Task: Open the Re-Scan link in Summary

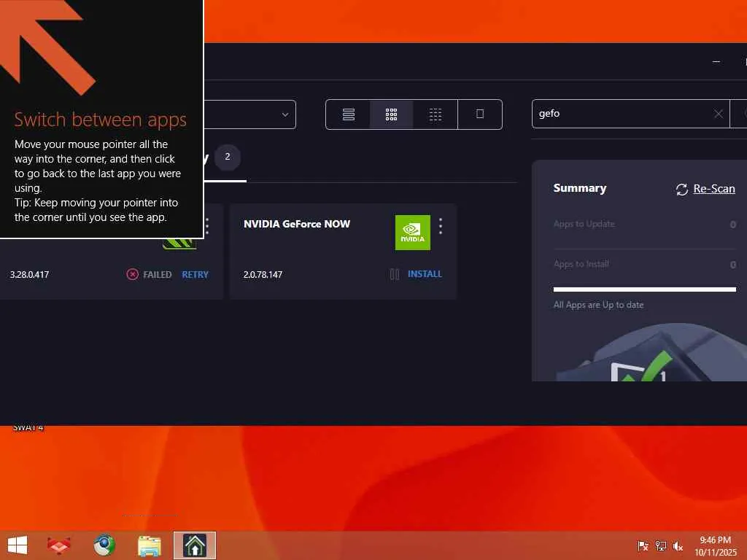Action: pyautogui.click(x=714, y=189)
